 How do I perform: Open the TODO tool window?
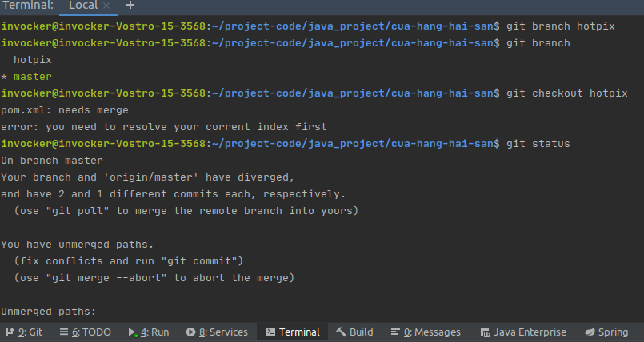(85, 332)
